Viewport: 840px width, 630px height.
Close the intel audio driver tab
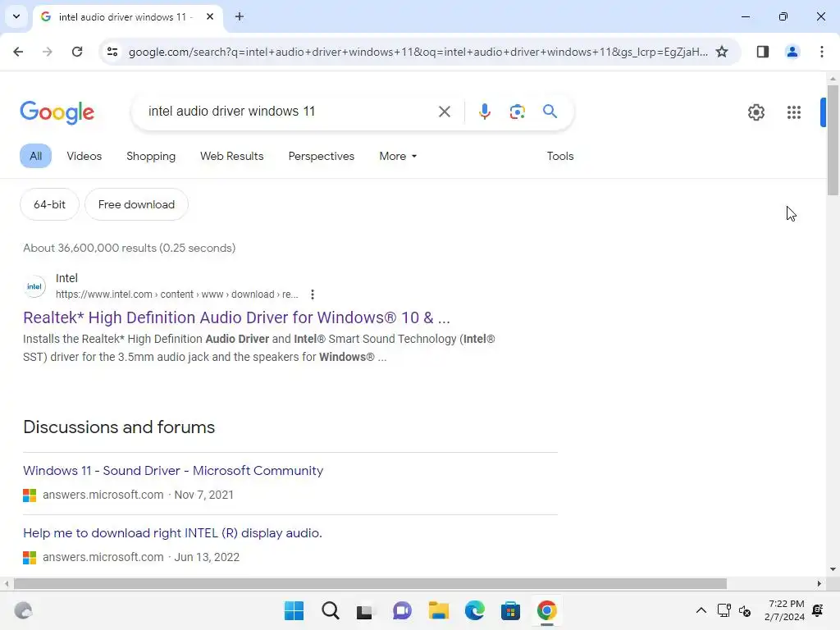tap(210, 16)
